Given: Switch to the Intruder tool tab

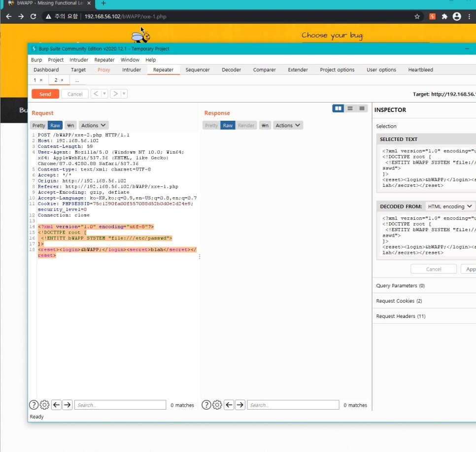Looking at the screenshot, I should [132, 70].
